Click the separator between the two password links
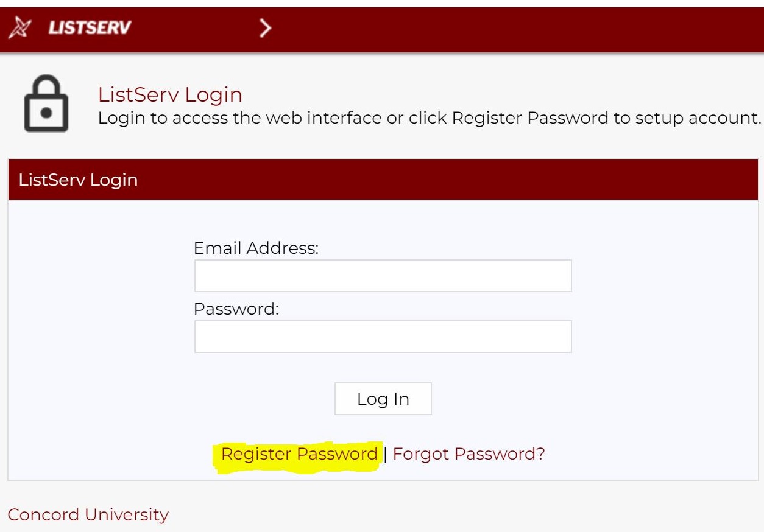764x532 pixels. point(385,454)
